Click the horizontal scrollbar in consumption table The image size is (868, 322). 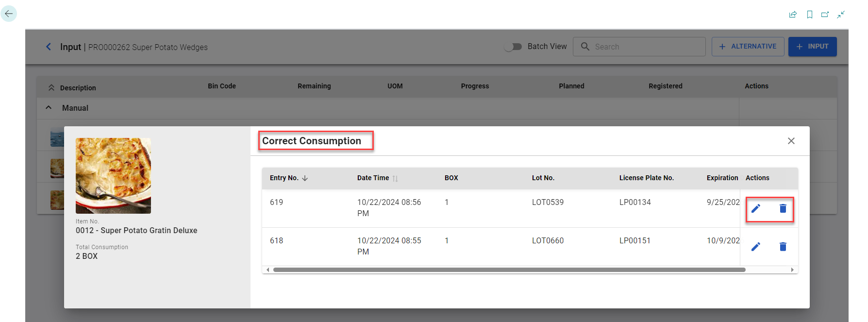(x=509, y=270)
